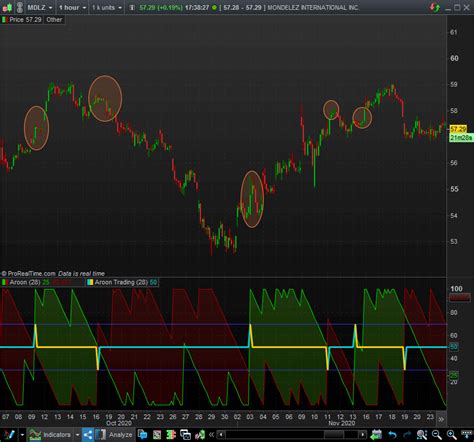
Task: Open the candlestick chart style icon
Action: pyautogui.click(x=7, y=7)
